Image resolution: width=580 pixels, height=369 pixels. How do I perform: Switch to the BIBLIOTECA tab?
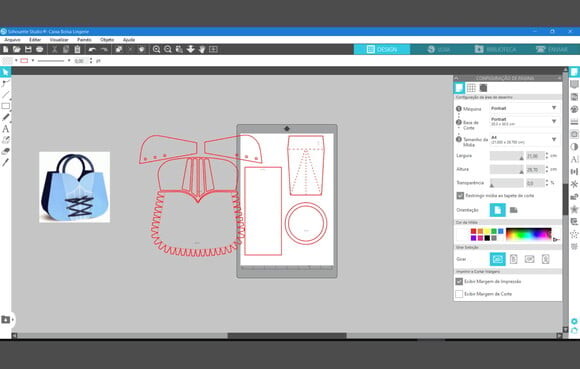[x=496, y=49]
